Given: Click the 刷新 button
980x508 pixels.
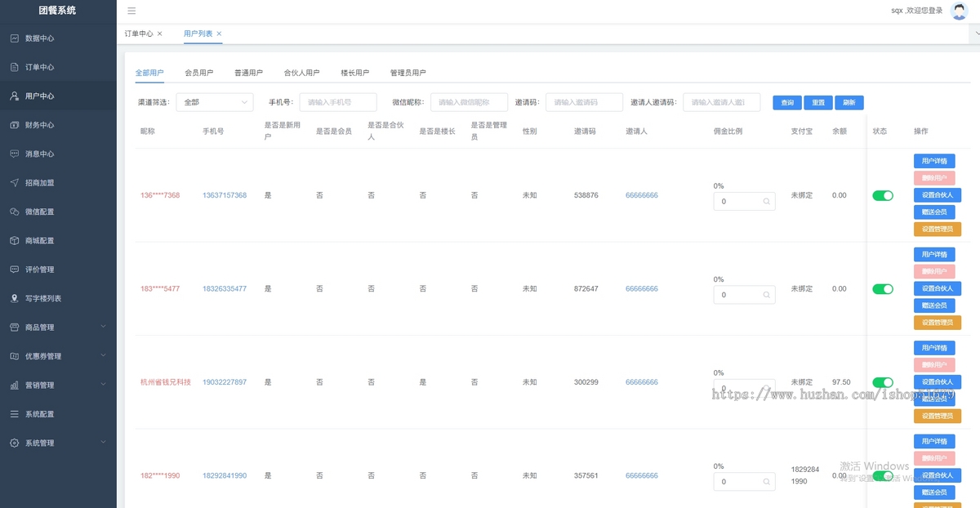Looking at the screenshot, I should tap(849, 103).
